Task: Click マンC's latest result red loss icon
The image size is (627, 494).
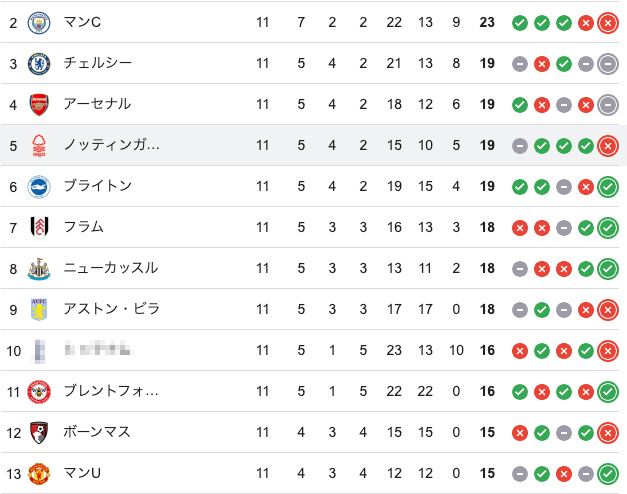Action: coord(608,23)
